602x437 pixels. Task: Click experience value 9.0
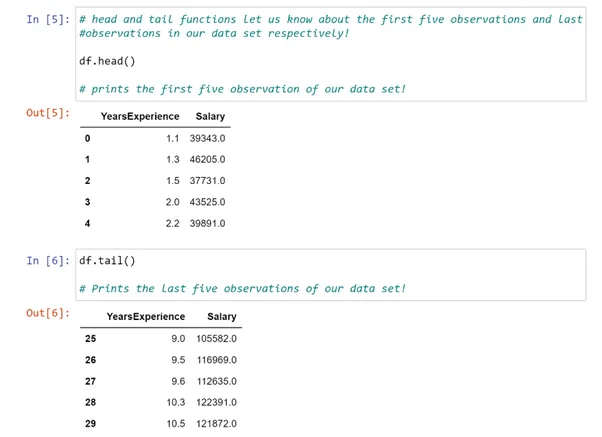178,339
